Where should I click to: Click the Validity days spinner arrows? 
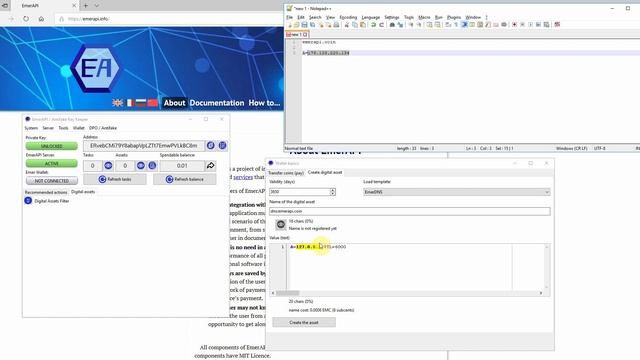(333, 192)
